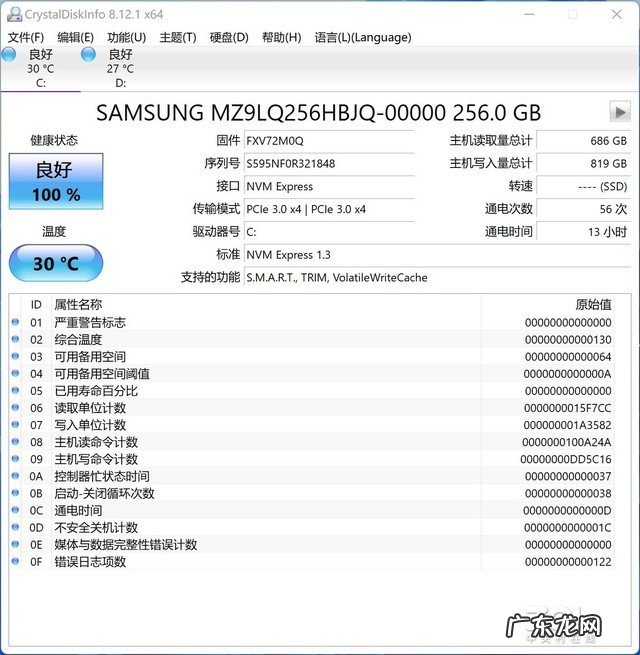Image resolution: width=640 pixels, height=655 pixels.
Task: Click the standard field NVM Express 1.3
Action: [x=437, y=254]
